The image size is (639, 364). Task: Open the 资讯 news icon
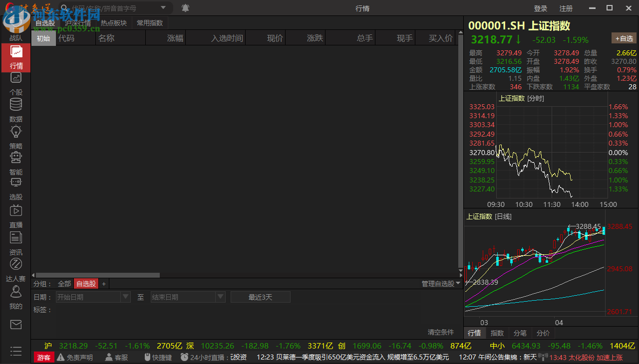pos(16,237)
